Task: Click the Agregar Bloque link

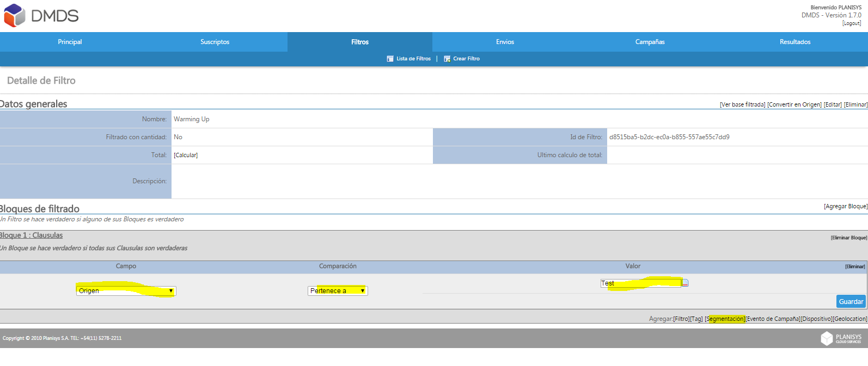Action: click(x=846, y=206)
